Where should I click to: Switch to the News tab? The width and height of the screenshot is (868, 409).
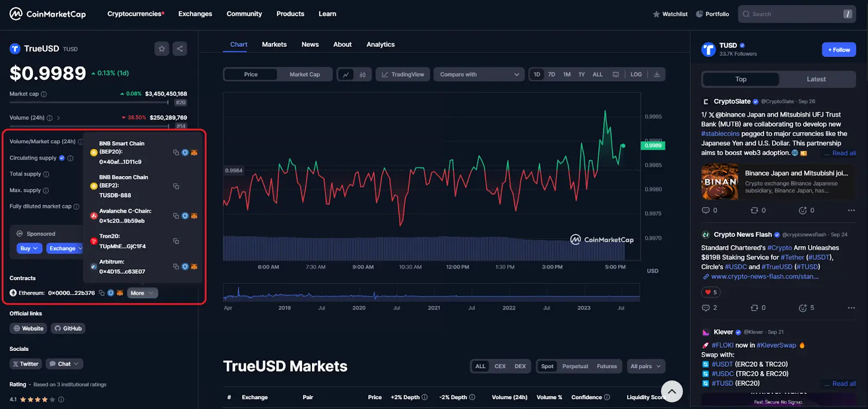tap(310, 45)
